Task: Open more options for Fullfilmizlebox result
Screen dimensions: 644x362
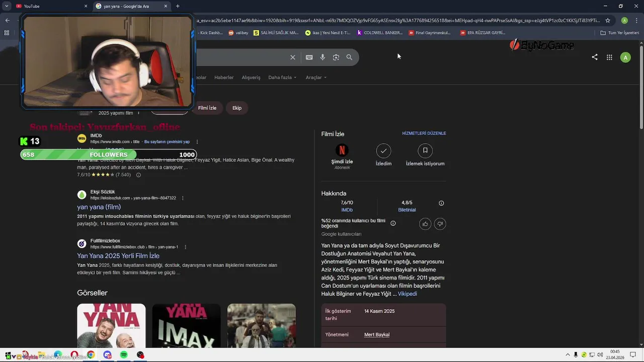Action: point(185,247)
